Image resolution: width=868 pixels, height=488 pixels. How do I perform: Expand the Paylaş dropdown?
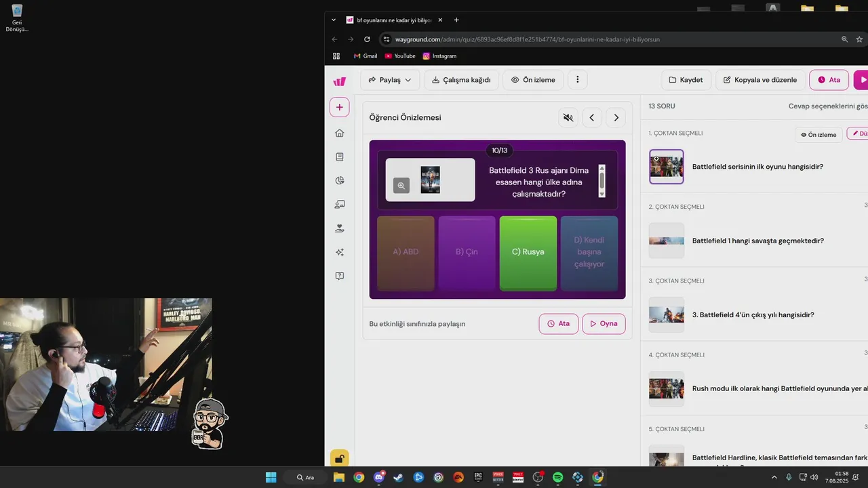[390, 80]
